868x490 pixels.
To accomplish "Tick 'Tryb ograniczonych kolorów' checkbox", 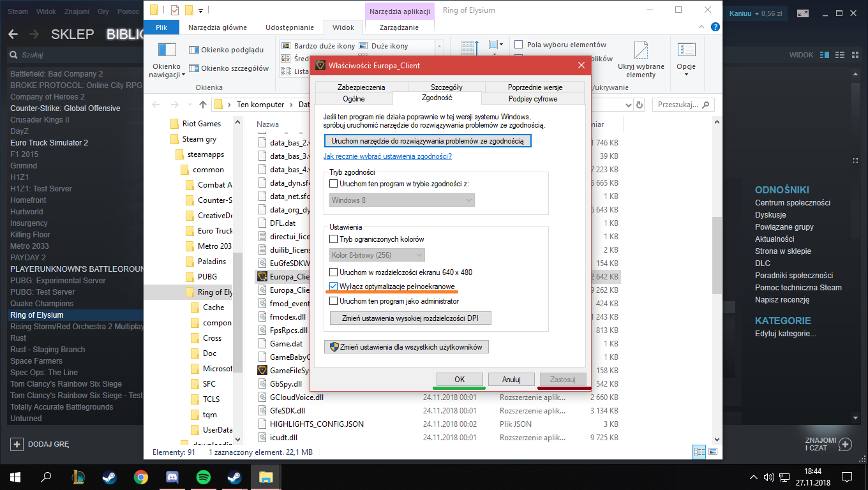I will pos(334,239).
